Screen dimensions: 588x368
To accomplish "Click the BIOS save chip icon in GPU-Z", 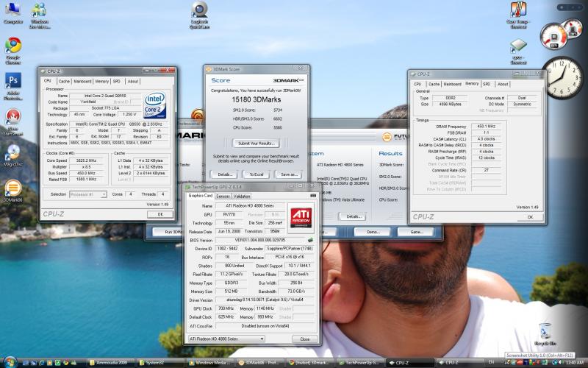I will click(x=310, y=240).
